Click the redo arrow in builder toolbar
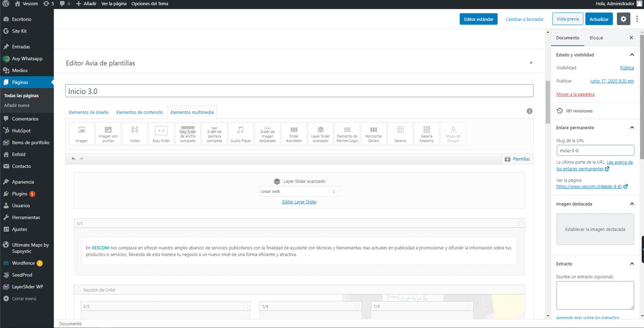Viewport: 644px width, 328px height. tap(81, 159)
